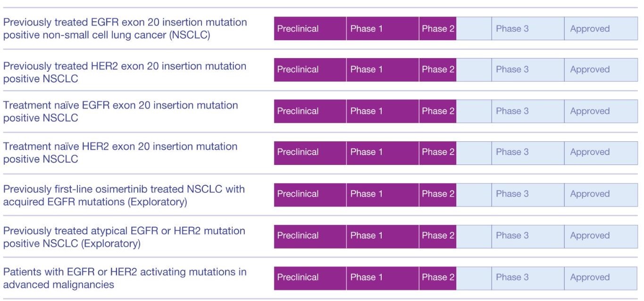Viewport: 644px width, 301px height.
Task: Select Phase 2 in atypical EGFR or HER2 row
Action: pyautogui.click(x=437, y=235)
